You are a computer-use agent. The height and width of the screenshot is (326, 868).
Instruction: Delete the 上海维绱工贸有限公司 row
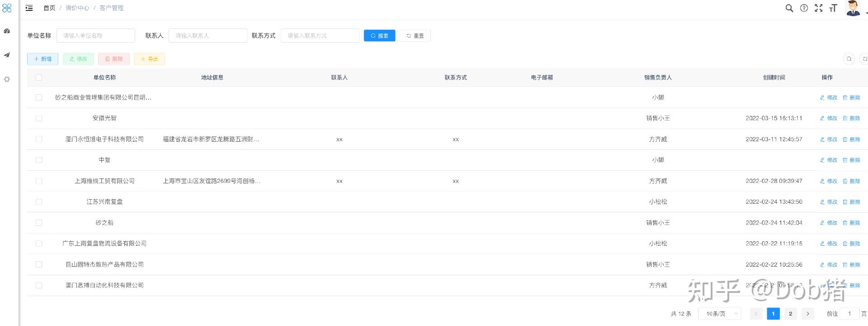point(851,181)
